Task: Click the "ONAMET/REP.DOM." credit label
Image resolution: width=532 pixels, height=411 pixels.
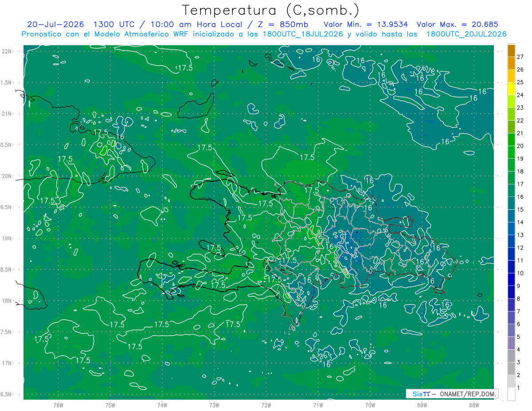Action: tap(467, 394)
